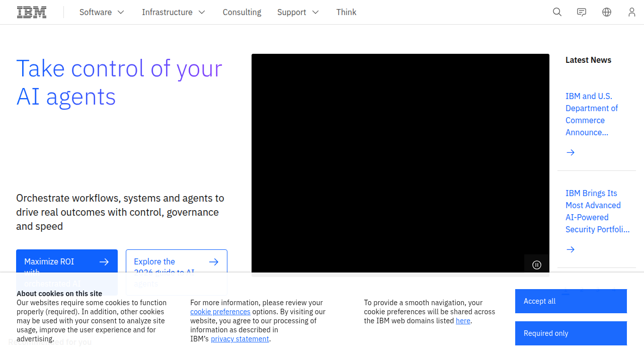Expand the Support menu
Screen dimensions: 644x362
[298, 12]
